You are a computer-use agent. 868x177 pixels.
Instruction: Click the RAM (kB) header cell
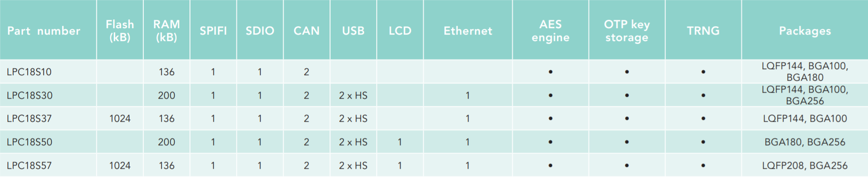166,31
